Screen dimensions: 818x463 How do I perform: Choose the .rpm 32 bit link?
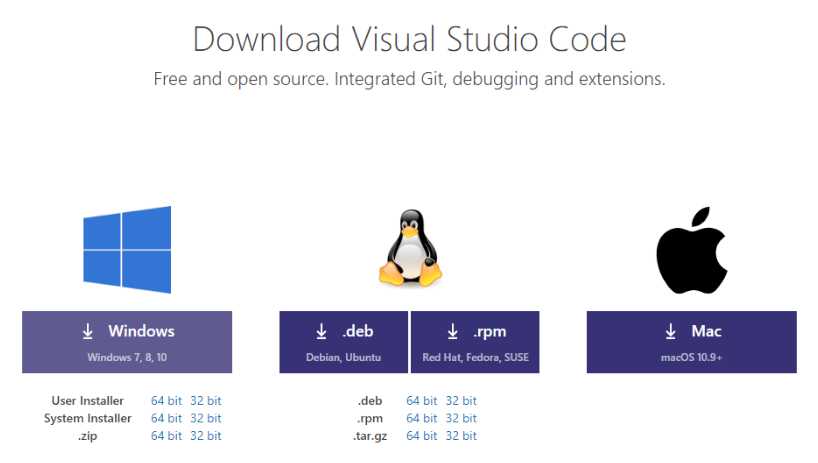461,418
